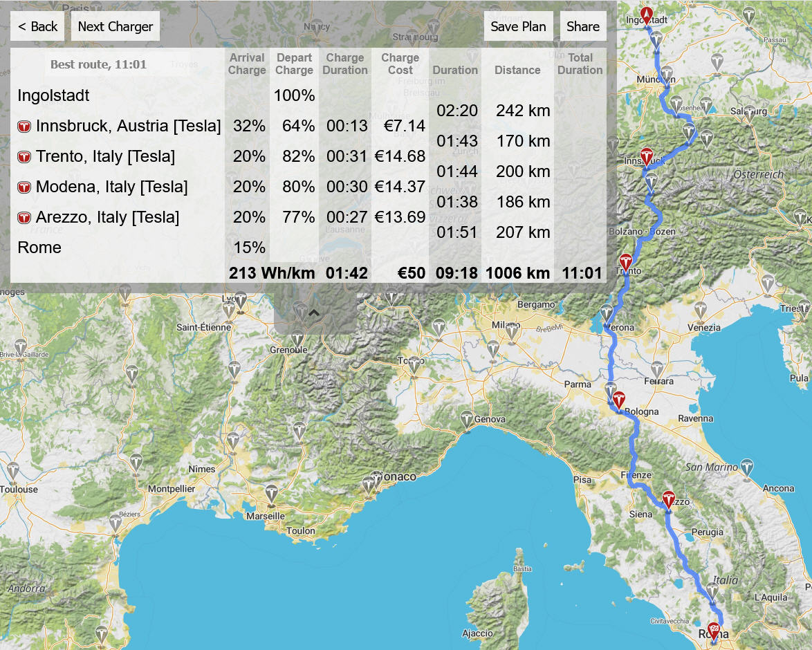The image size is (812, 650).
Task: Open the Share option
Action: 583,26
